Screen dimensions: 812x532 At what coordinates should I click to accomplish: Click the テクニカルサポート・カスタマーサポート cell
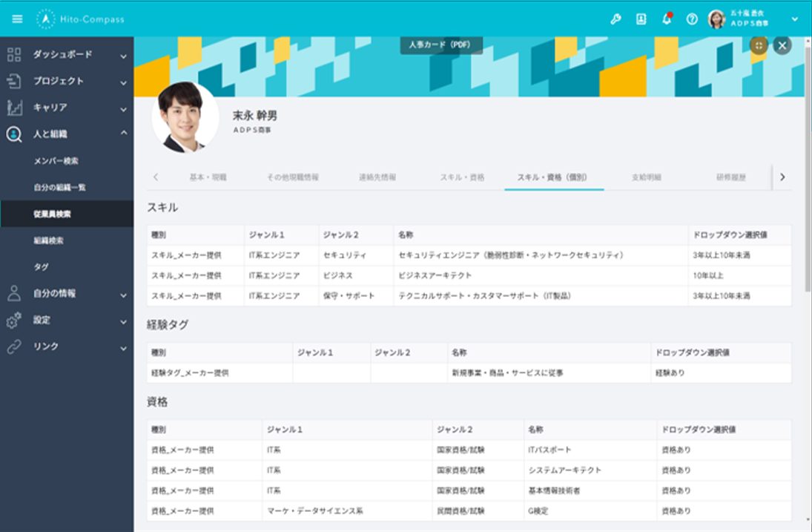pyautogui.click(x=541, y=296)
